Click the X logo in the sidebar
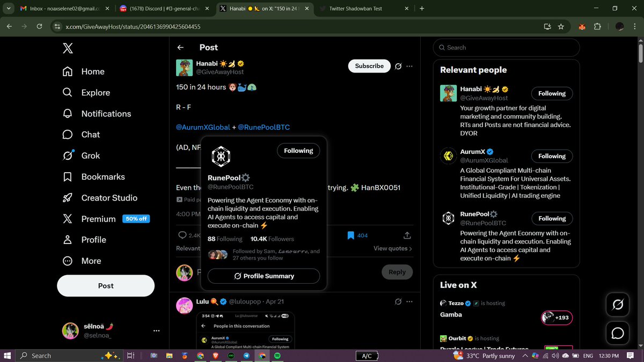644x362 pixels. tap(68, 49)
